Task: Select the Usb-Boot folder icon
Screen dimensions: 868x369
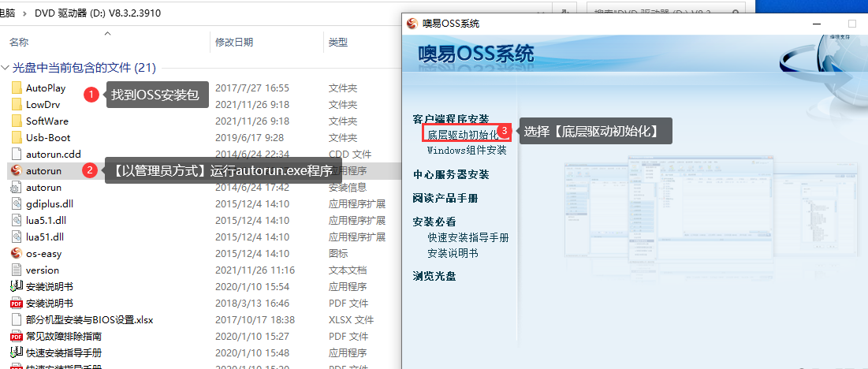Action: 17,137
